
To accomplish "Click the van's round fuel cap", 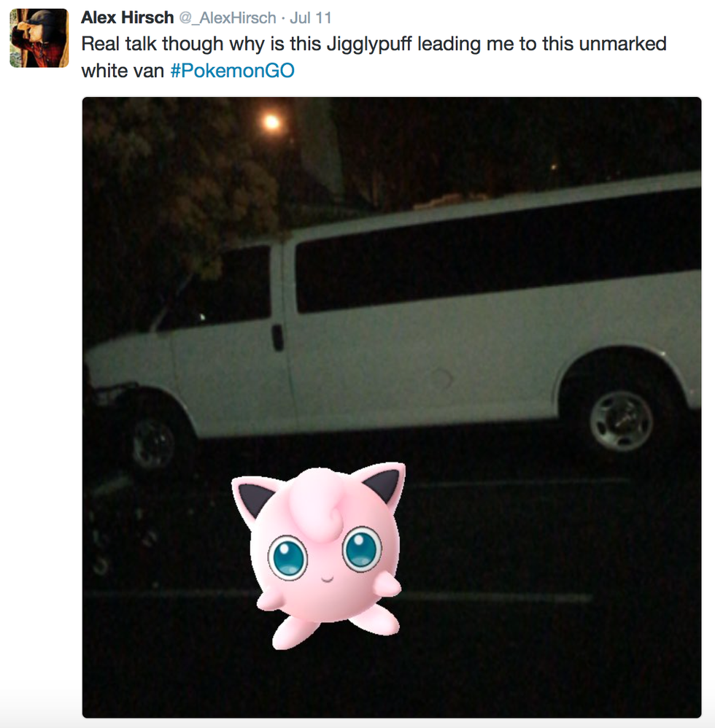I will point(440,379).
